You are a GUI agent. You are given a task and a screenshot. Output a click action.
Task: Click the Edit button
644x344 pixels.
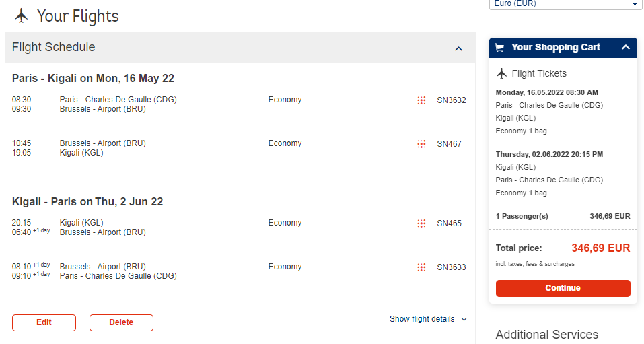point(44,322)
